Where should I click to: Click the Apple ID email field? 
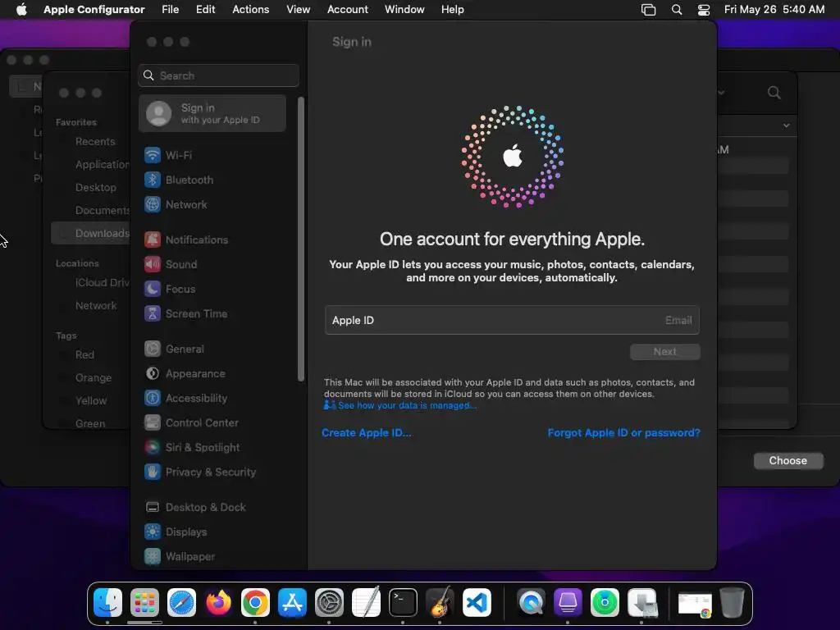(x=512, y=321)
